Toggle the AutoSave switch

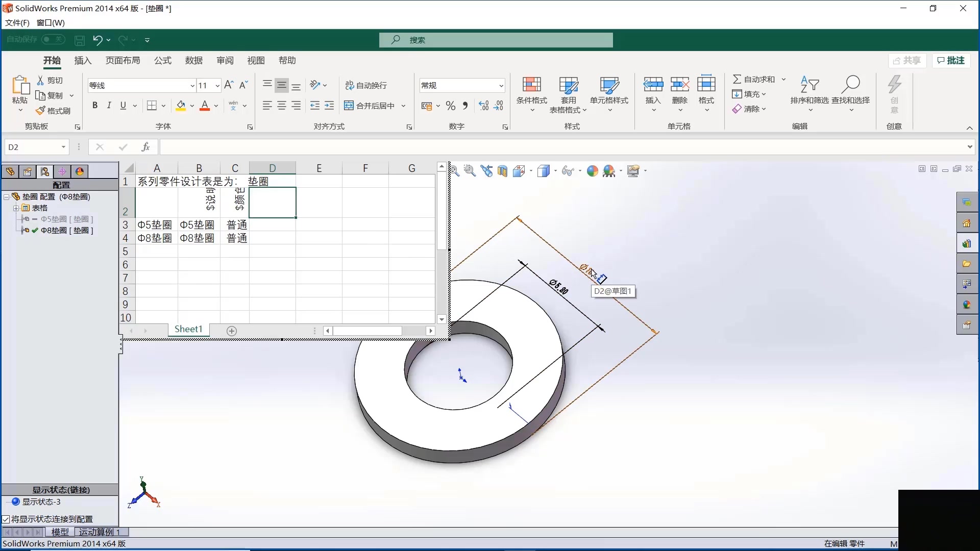pyautogui.click(x=53, y=39)
